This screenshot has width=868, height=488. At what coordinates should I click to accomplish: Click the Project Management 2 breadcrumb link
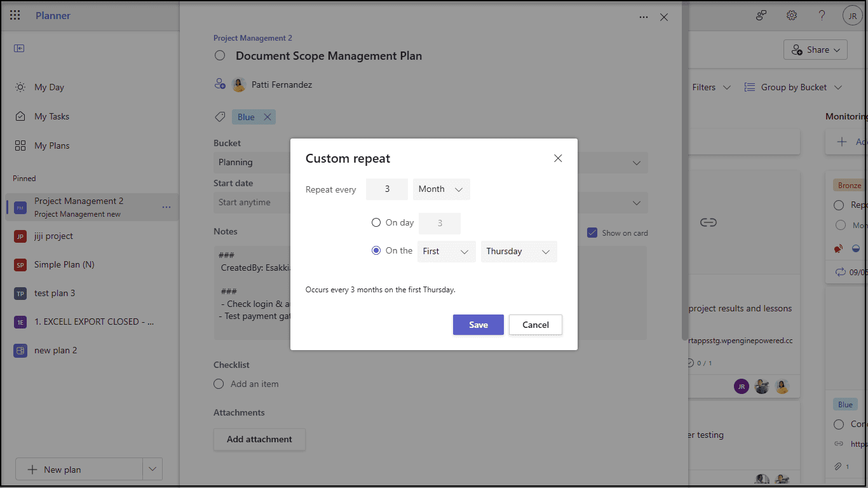253,38
